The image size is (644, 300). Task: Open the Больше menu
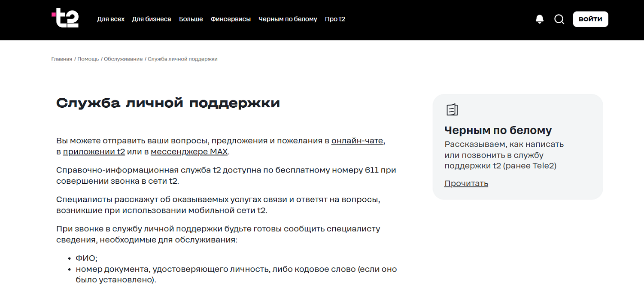point(191,19)
